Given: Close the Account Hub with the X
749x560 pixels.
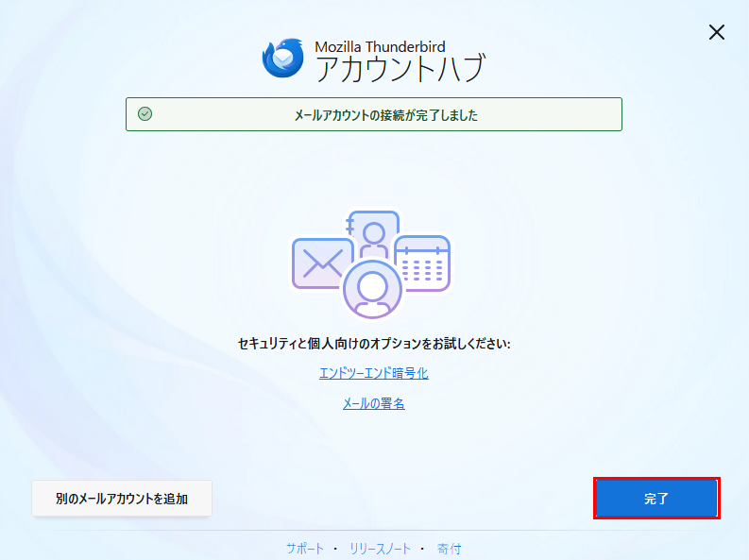Looking at the screenshot, I should pyautogui.click(x=717, y=32).
